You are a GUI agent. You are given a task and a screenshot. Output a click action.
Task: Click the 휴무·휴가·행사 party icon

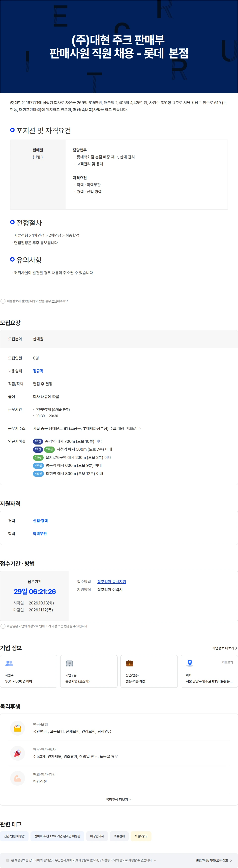18,753
